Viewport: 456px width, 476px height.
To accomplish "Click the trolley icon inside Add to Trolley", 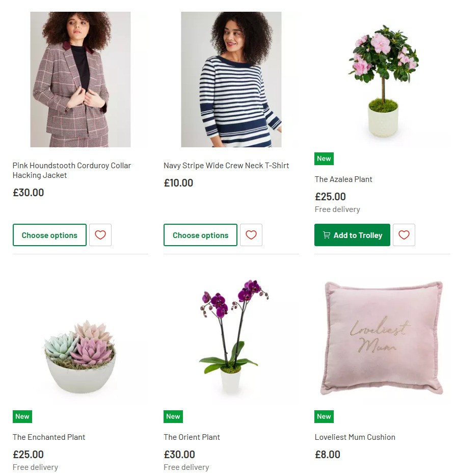I will tap(326, 235).
